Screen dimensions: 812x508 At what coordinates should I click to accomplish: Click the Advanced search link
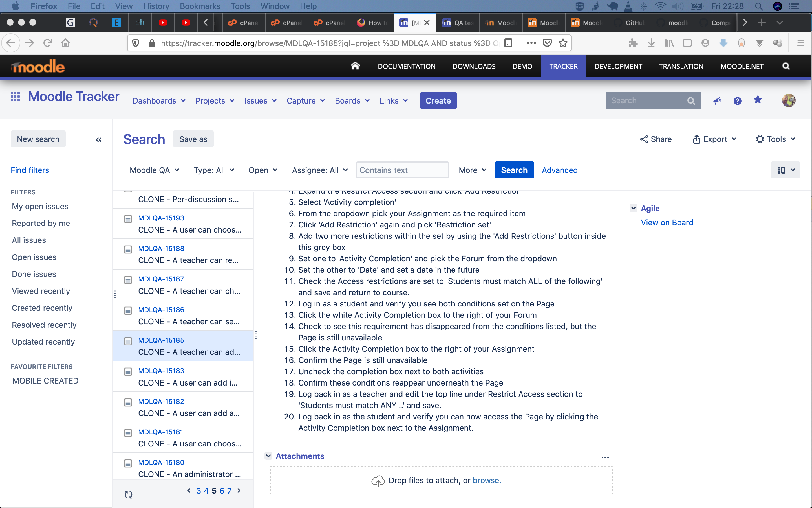tap(560, 170)
